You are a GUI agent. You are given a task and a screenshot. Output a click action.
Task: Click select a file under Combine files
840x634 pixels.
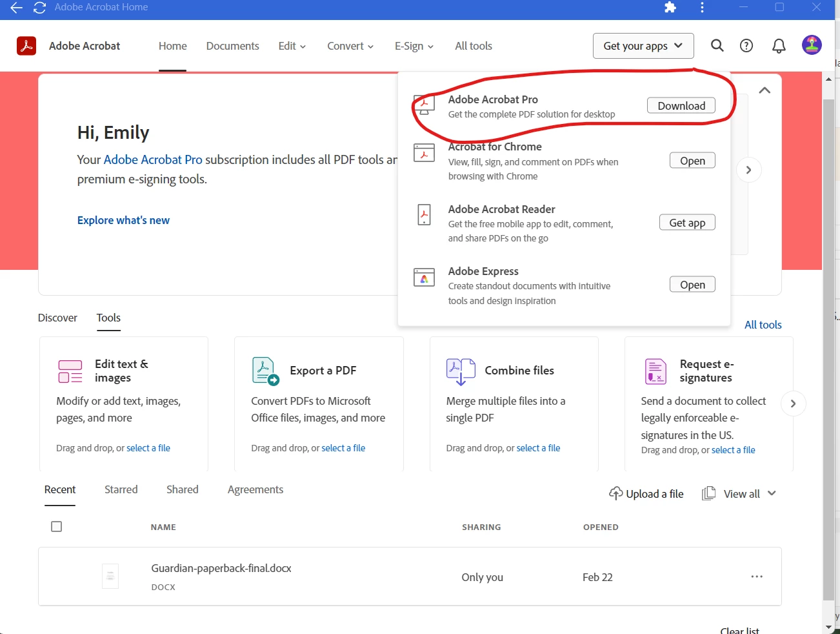[538, 448]
